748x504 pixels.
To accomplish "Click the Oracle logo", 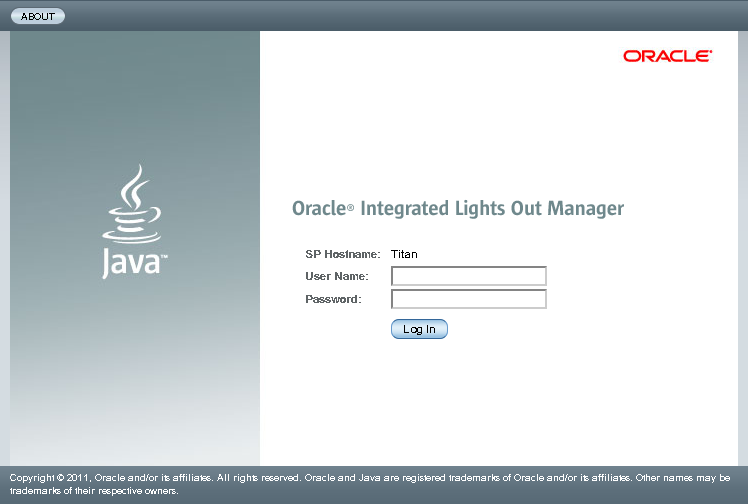I will click(667, 56).
